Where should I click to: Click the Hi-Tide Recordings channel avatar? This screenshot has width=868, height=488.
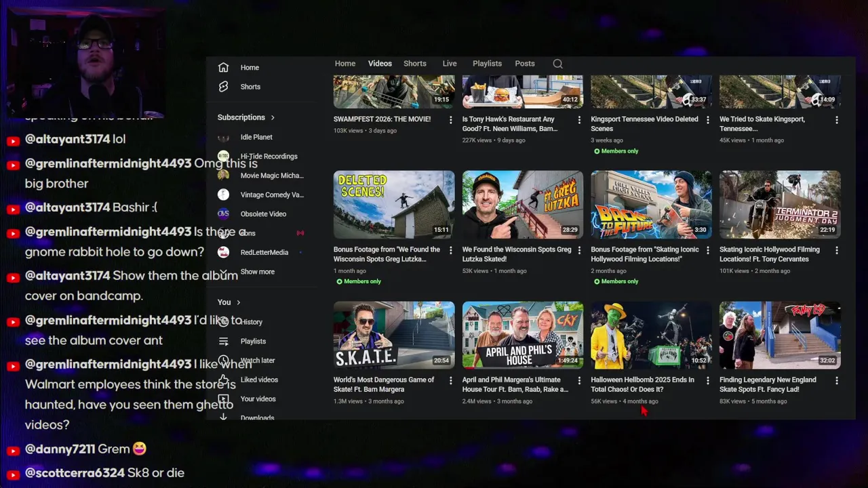coord(223,156)
